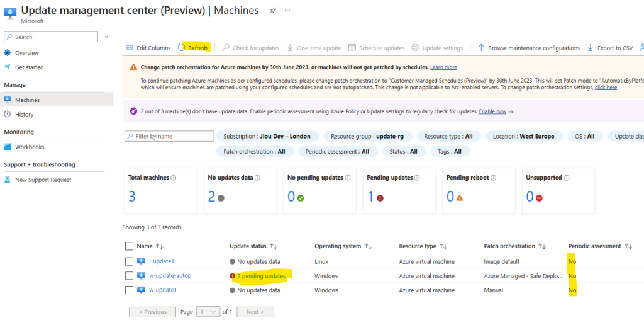Click Check for updates
The height and width of the screenshot is (325, 644).
tap(251, 48)
